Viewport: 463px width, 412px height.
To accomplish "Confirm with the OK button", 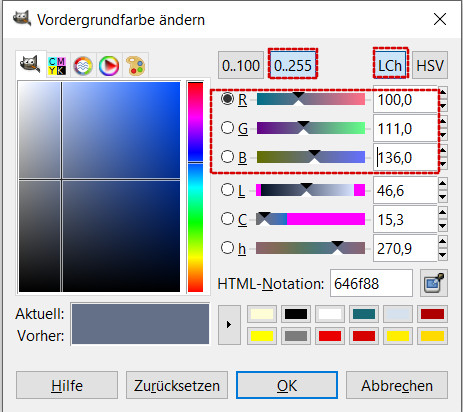I will point(287,385).
